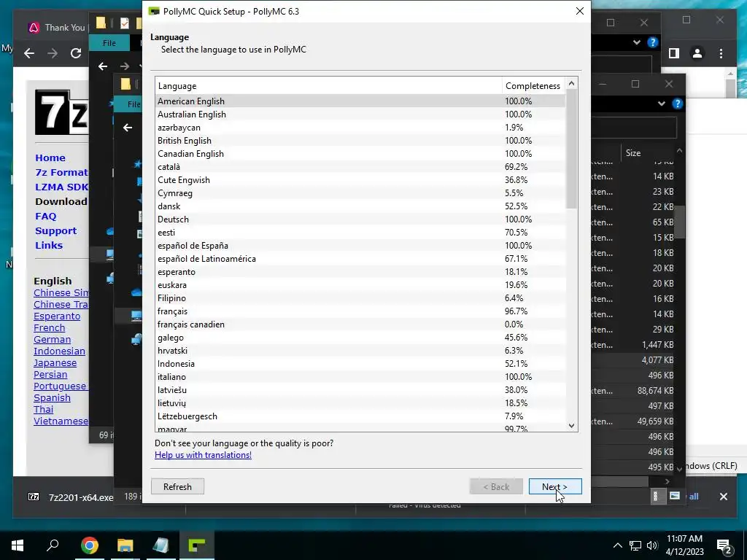Click the language list scroll up arrow
Viewport: 747px width, 560px height.
pyautogui.click(x=572, y=83)
